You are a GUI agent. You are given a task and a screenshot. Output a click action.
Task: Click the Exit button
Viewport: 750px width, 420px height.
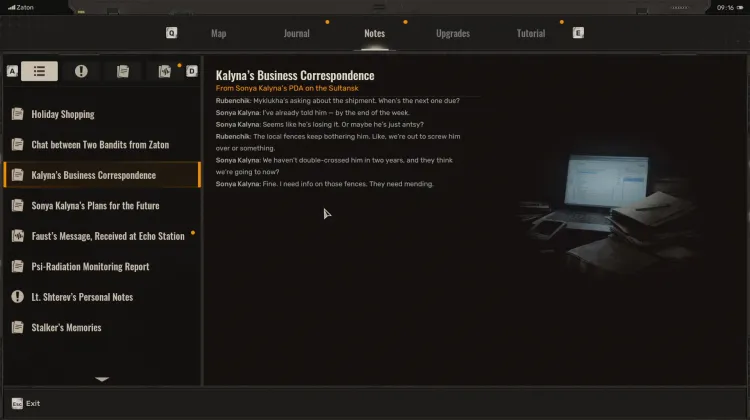pos(26,404)
